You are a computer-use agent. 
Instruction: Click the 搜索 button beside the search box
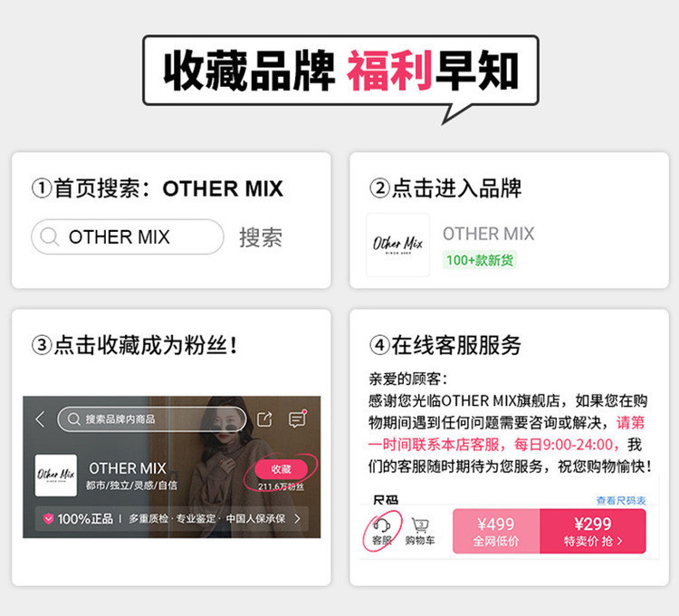click(x=261, y=237)
